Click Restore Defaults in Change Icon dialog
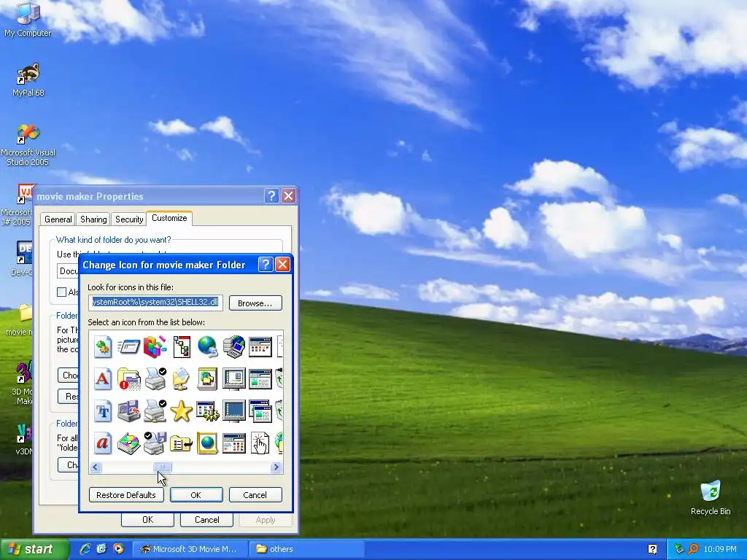The height and width of the screenshot is (560, 747). click(126, 495)
